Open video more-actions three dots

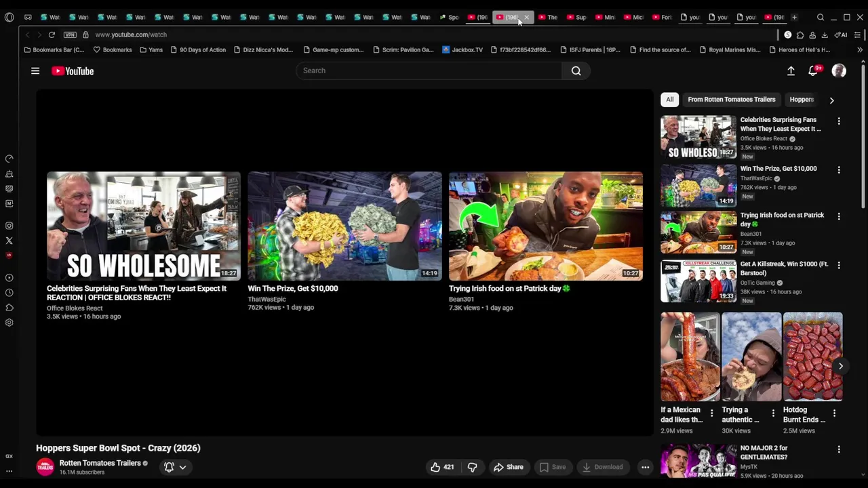(645, 467)
